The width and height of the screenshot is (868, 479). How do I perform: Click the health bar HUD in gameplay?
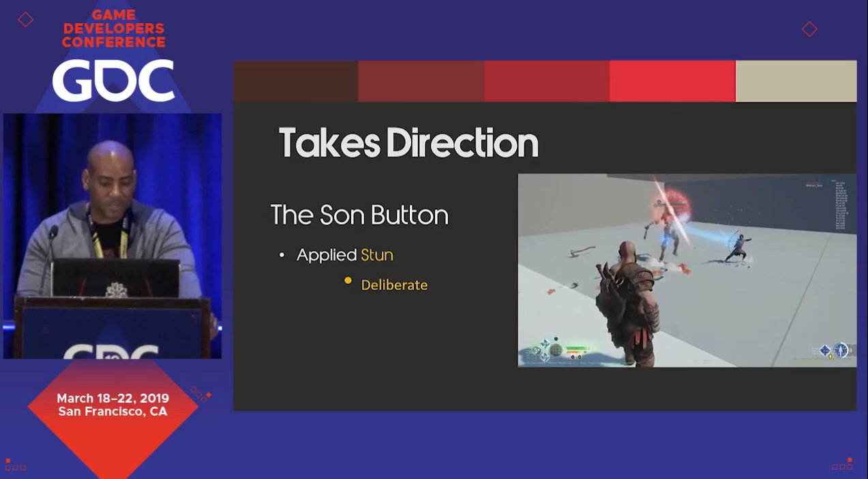(576, 350)
